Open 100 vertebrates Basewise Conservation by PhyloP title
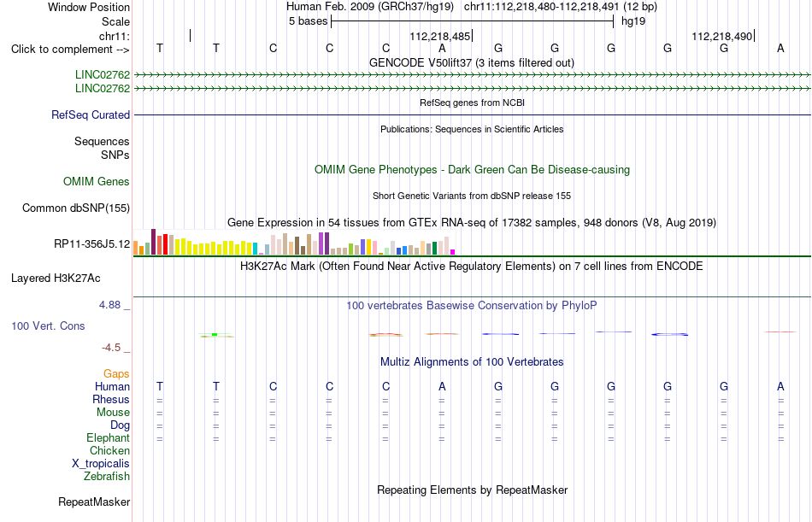Viewport: 812px width, 522px height. click(472, 306)
